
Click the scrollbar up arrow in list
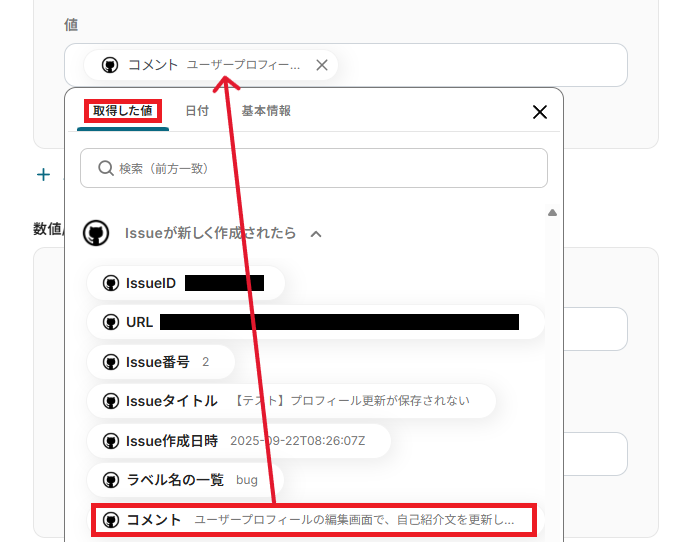pyautogui.click(x=552, y=213)
